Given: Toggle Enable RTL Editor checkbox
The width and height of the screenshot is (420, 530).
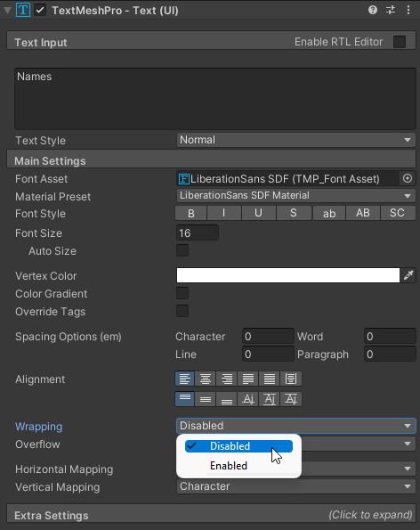Looking at the screenshot, I should [x=400, y=42].
